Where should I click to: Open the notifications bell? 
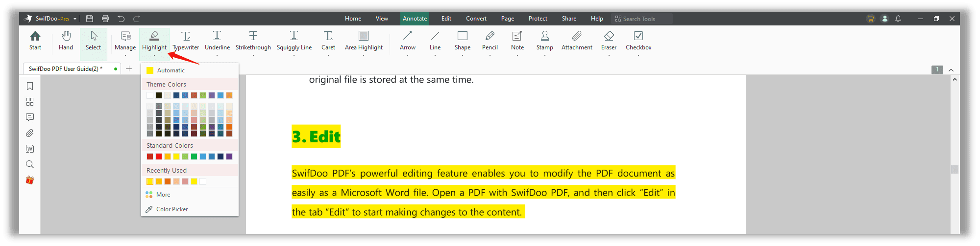click(x=898, y=19)
